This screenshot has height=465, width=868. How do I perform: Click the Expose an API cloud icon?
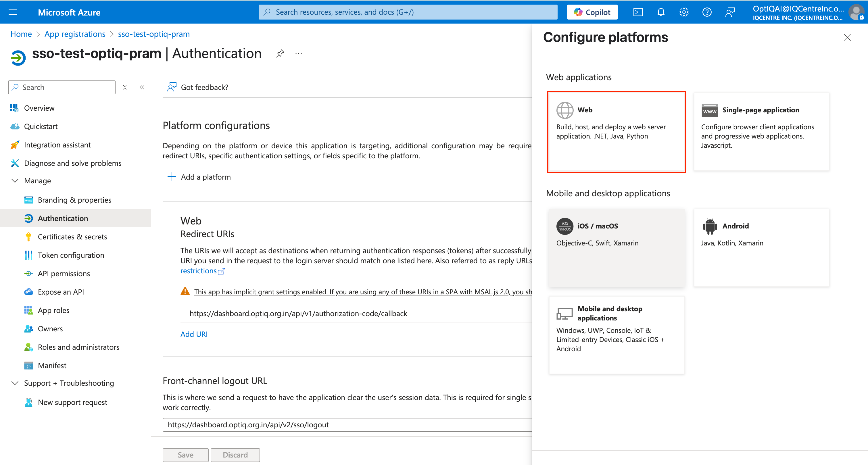point(29,292)
